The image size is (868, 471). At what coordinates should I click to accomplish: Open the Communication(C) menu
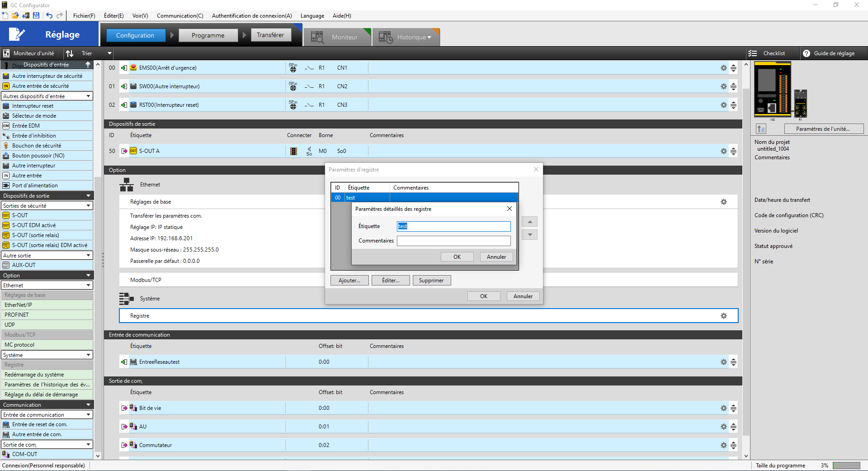(x=180, y=16)
